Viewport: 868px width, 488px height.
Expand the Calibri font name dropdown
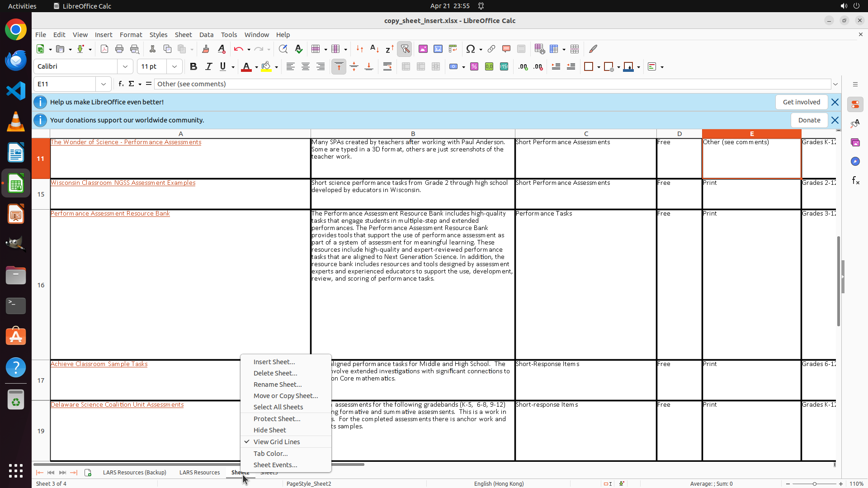pos(125,66)
